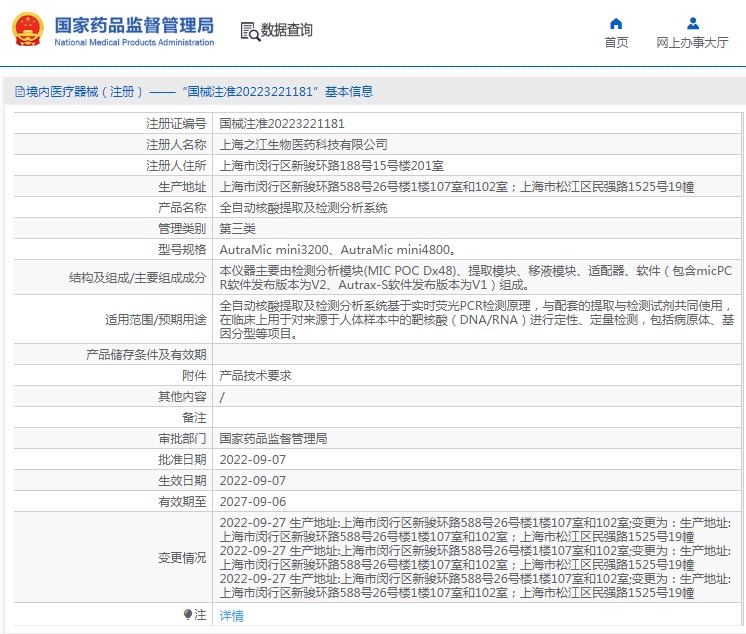746x634 pixels.
Task: Click the bulb icon beside 注
Action: click(186, 615)
